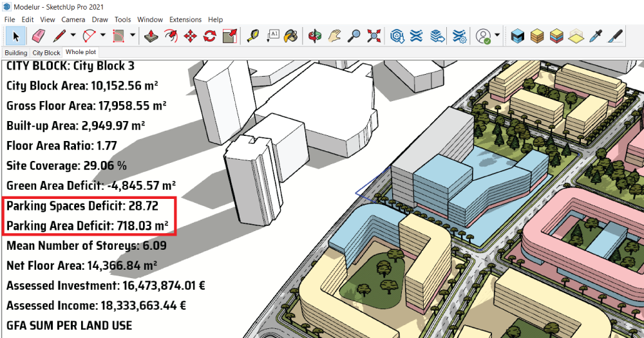Select the arrow Select tool
The width and height of the screenshot is (644, 338).
(15, 36)
